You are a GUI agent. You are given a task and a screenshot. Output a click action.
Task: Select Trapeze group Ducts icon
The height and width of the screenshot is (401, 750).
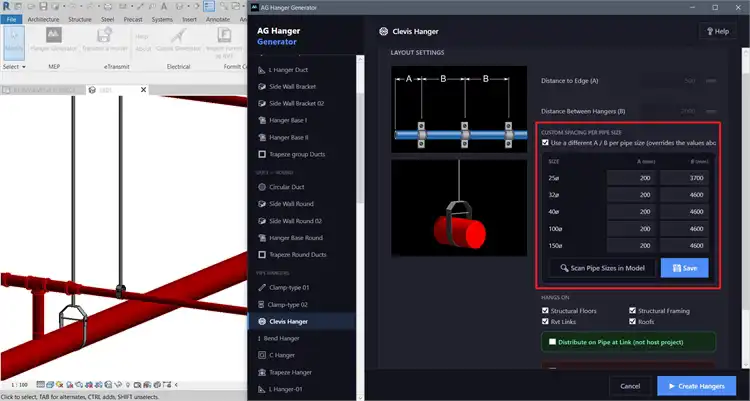(x=262, y=154)
